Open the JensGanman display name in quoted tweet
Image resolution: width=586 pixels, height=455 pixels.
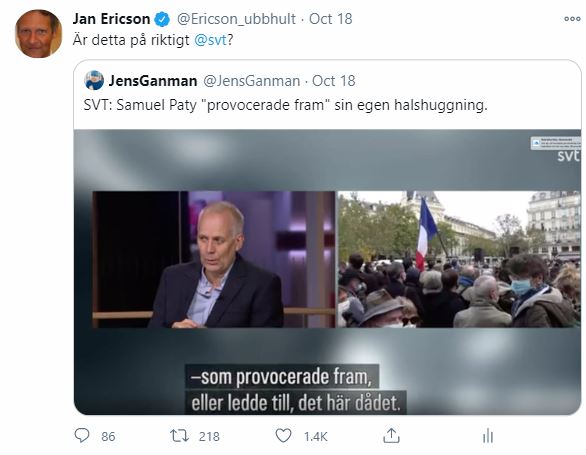point(153,81)
